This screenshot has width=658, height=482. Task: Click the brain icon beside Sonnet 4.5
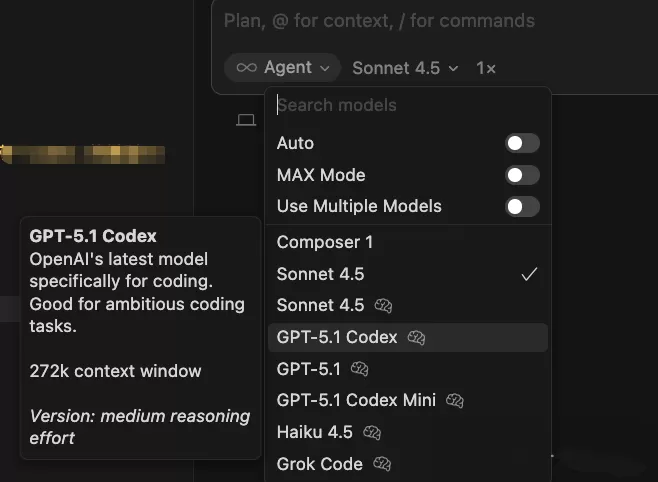pyautogui.click(x=383, y=305)
